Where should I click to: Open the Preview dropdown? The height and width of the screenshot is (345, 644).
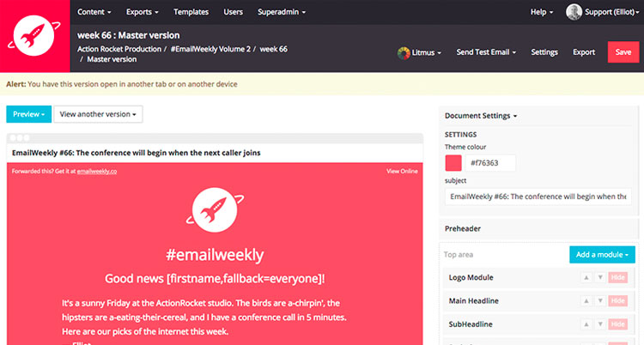coord(27,114)
